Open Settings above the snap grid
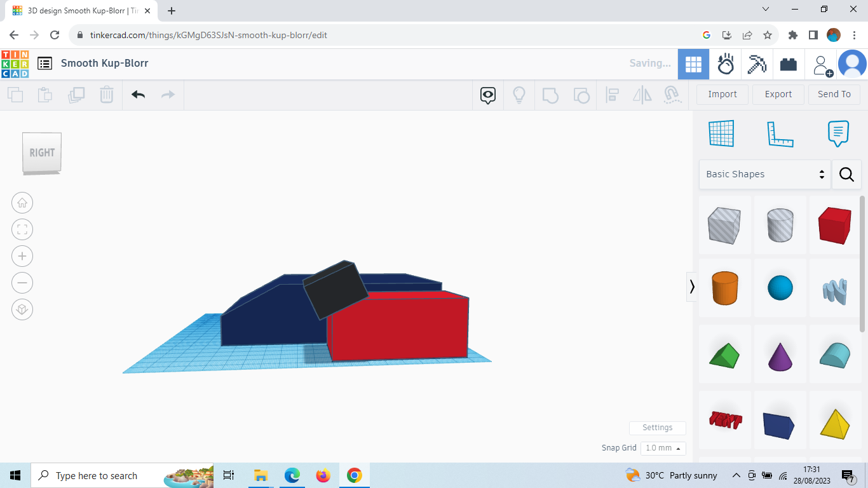868x488 pixels. 657,428
